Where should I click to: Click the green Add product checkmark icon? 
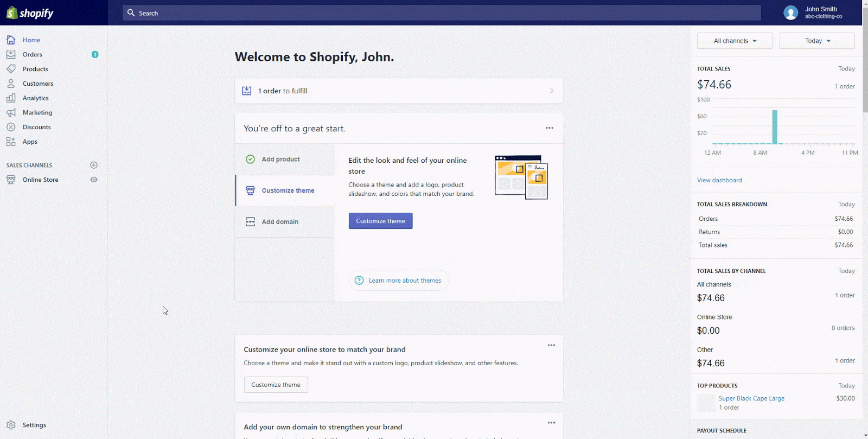coord(250,159)
